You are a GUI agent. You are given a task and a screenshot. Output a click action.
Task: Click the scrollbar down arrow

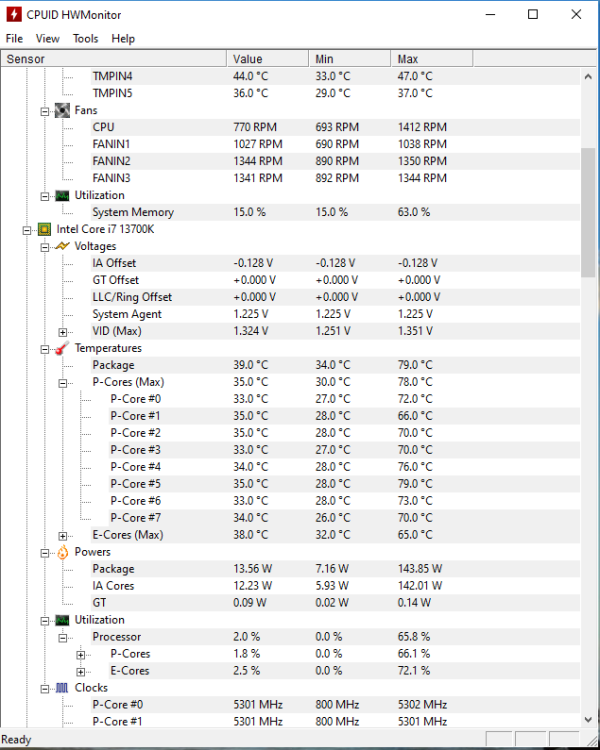pos(588,719)
